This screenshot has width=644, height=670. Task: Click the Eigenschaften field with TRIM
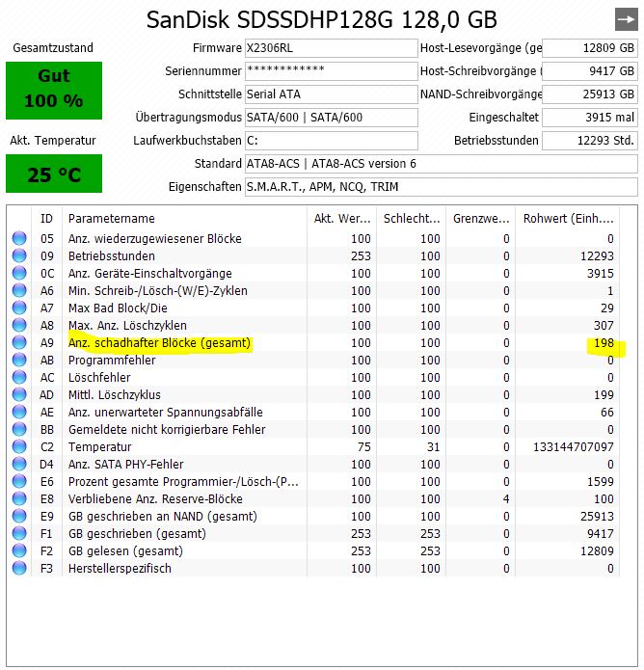click(441, 187)
